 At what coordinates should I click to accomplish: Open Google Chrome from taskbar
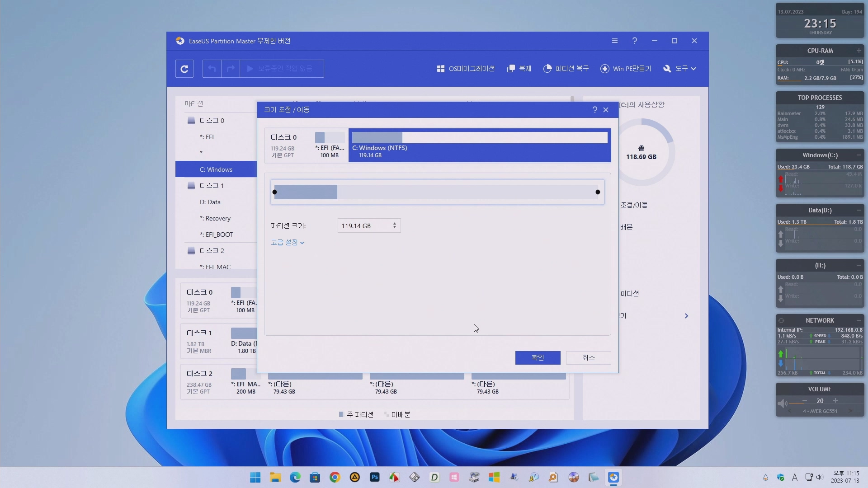tap(335, 477)
